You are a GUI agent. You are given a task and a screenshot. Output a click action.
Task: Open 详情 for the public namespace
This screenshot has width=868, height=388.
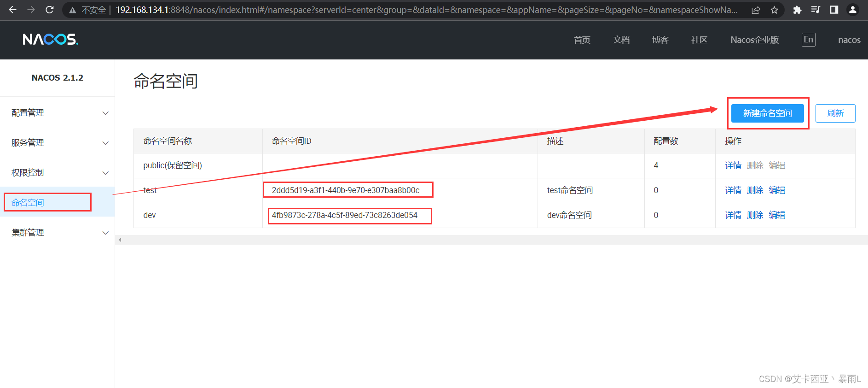[x=733, y=165]
